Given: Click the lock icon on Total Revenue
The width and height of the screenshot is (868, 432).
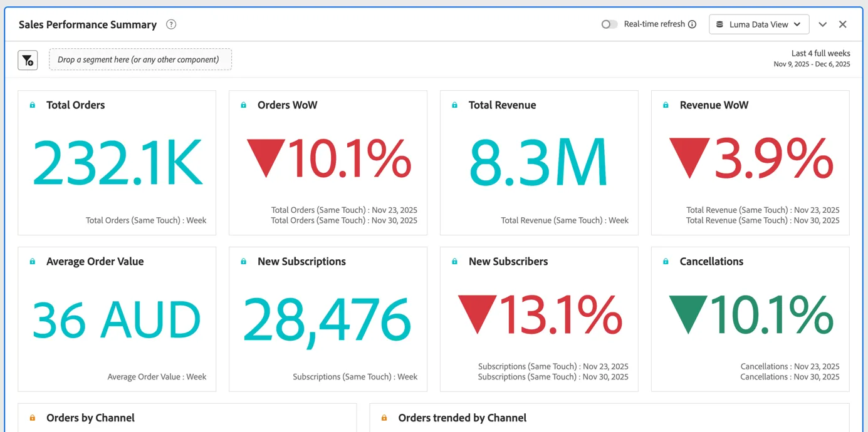Looking at the screenshot, I should click(x=455, y=105).
